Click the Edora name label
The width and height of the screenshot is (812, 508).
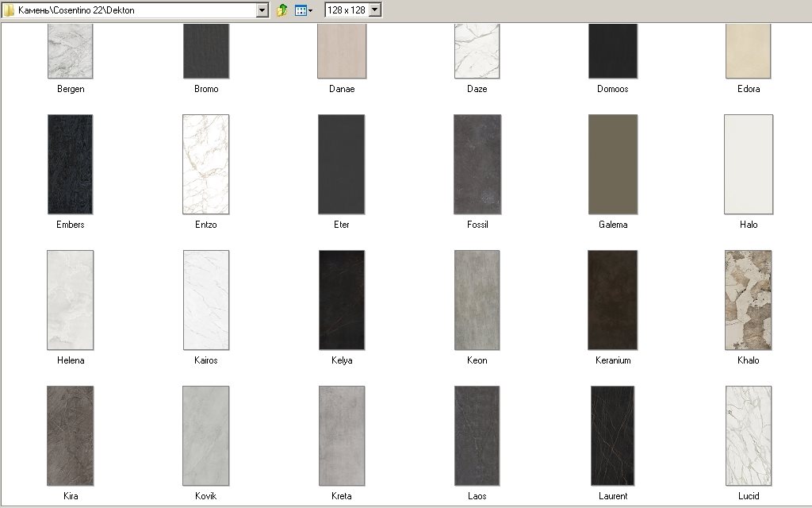(x=749, y=89)
